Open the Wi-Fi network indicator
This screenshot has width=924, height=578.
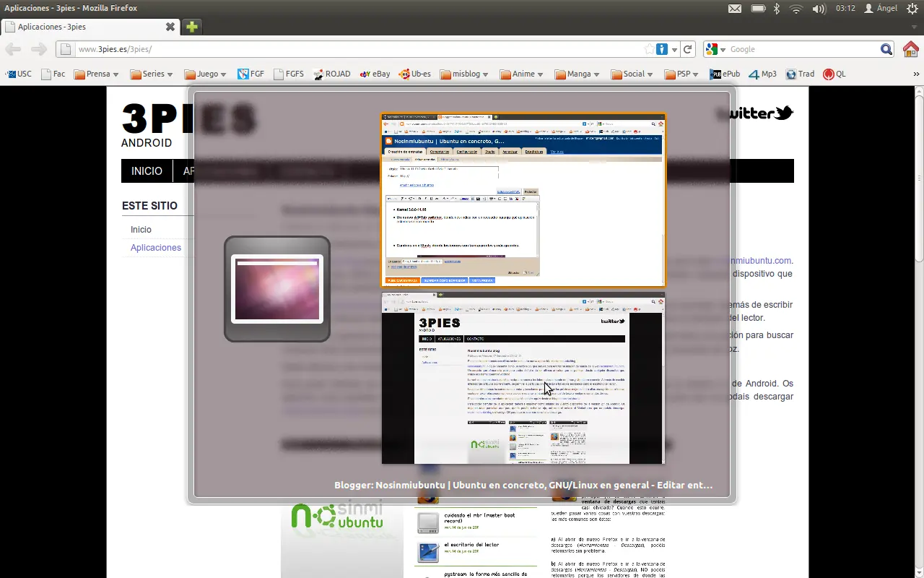pyautogui.click(x=796, y=9)
